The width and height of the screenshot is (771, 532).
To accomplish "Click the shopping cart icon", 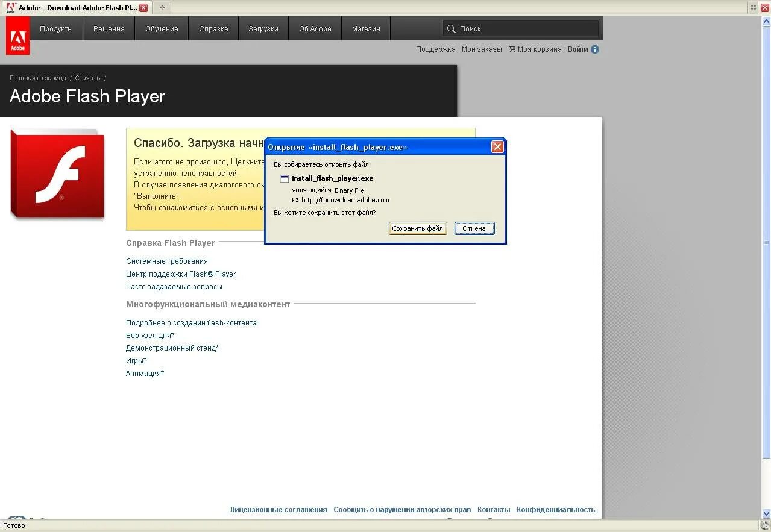I will click(x=512, y=49).
